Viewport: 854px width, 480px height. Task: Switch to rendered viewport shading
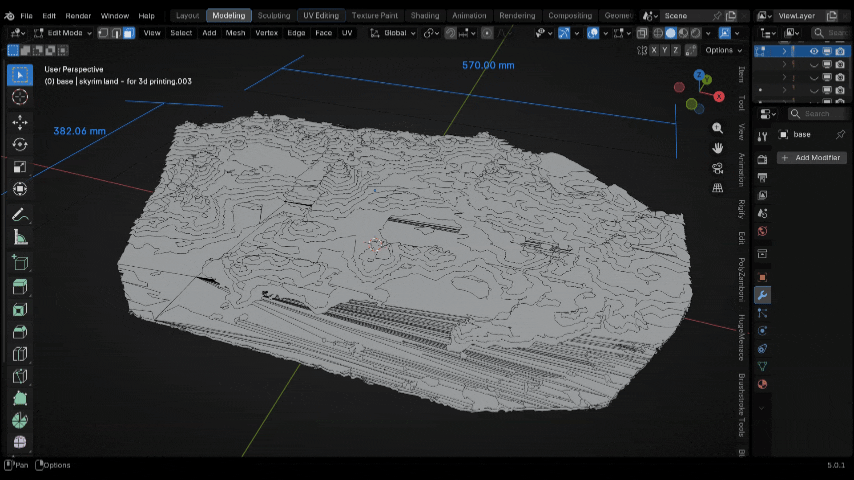(x=696, y=33)
